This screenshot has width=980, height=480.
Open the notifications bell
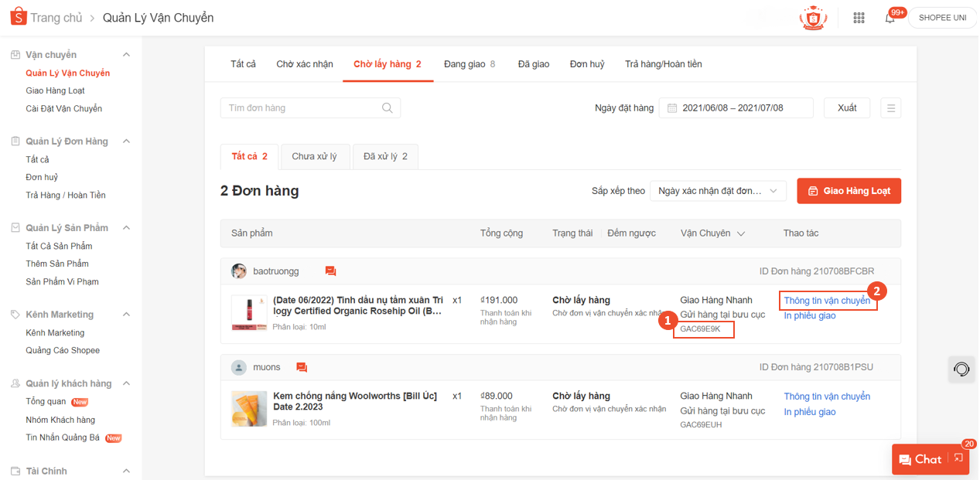point(890,18)
